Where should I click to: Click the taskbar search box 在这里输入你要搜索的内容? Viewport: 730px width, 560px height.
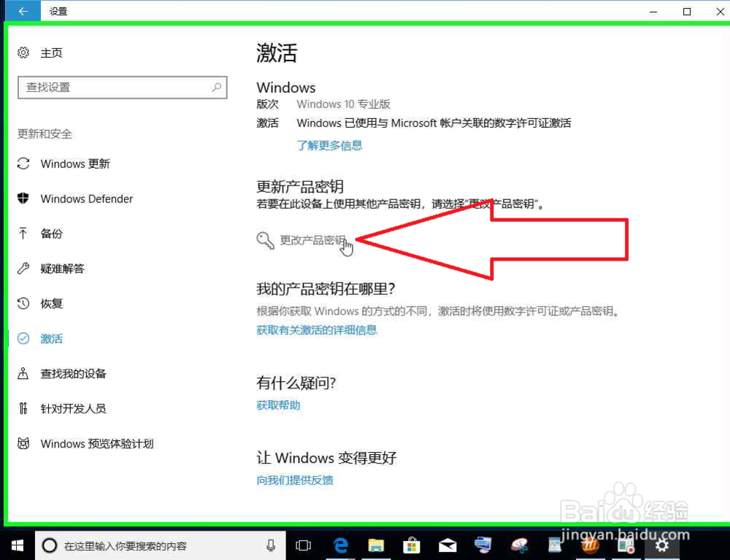[160, 545]
